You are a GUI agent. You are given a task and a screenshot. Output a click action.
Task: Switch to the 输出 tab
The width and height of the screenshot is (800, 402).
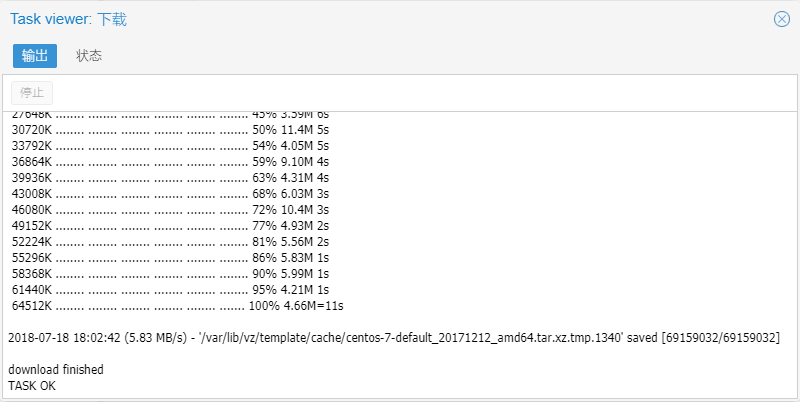pos(34,56)
